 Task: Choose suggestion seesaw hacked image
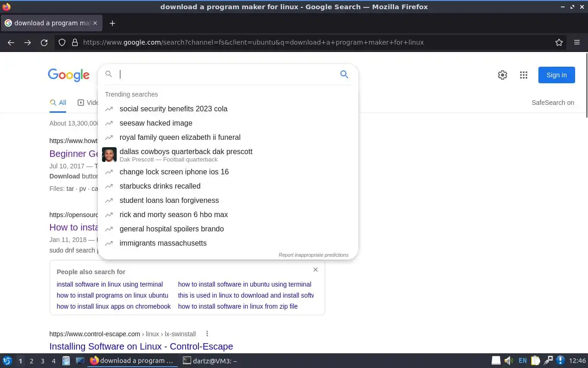pyautogui.click(x=228, y=123)
